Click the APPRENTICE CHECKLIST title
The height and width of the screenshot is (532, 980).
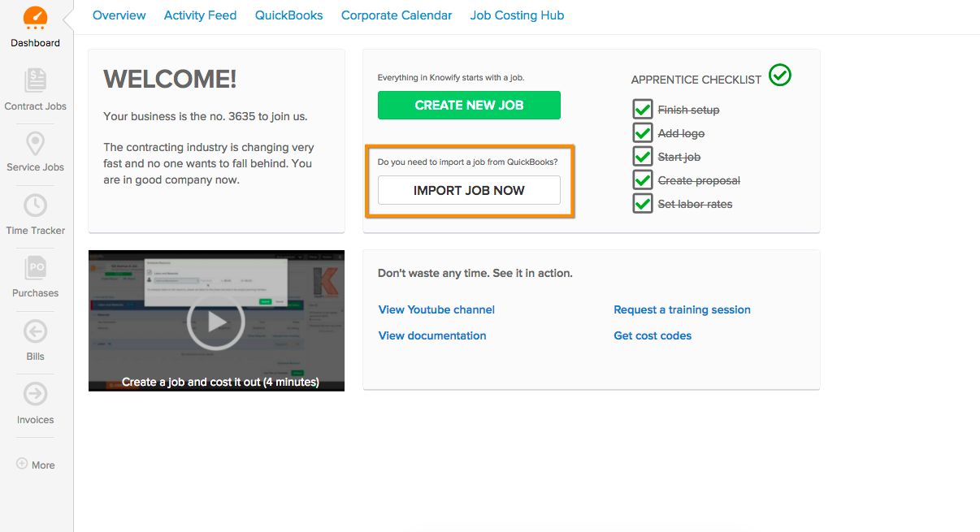696,80
